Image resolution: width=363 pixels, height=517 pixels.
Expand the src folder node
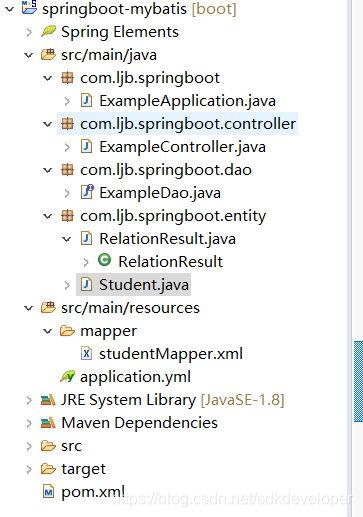point(29,446)
